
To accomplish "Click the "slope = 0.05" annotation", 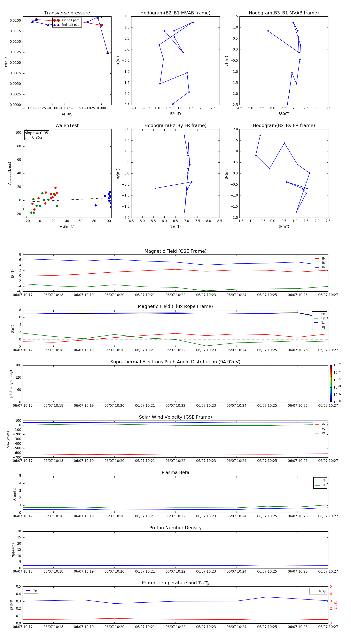I will click(x=36, y=133).
